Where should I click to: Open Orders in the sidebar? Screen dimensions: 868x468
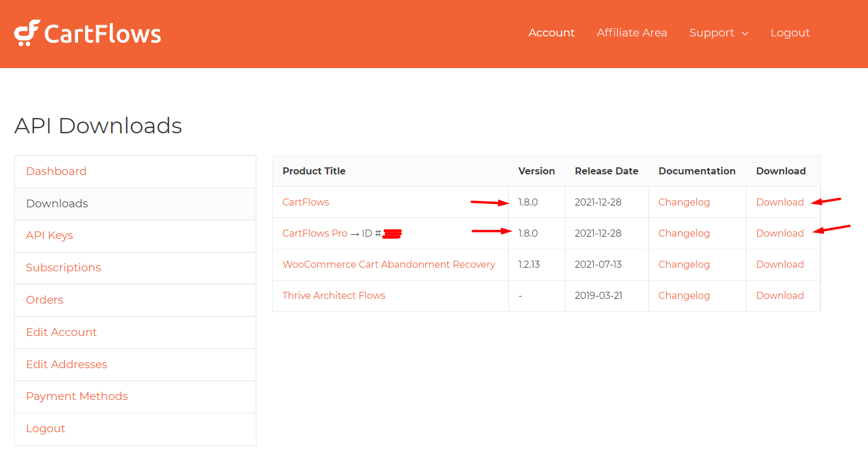point(45,300)
